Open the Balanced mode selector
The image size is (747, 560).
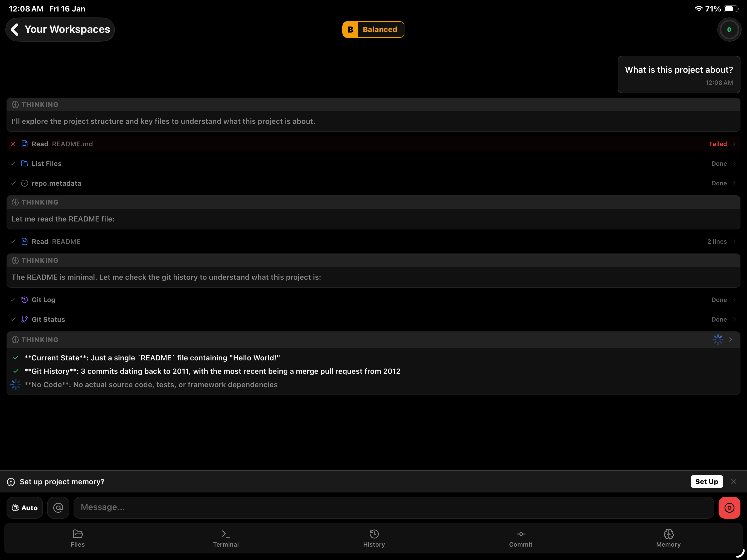pos(373,29)
